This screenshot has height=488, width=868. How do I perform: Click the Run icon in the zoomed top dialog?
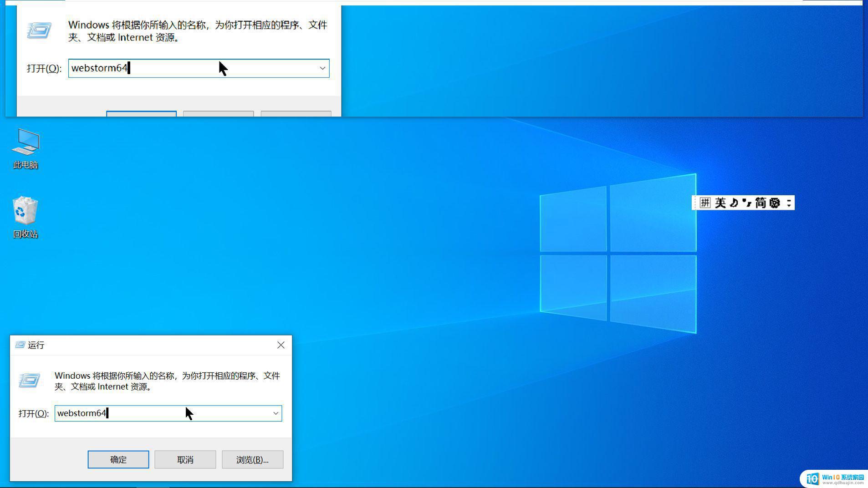pos(39,31)
